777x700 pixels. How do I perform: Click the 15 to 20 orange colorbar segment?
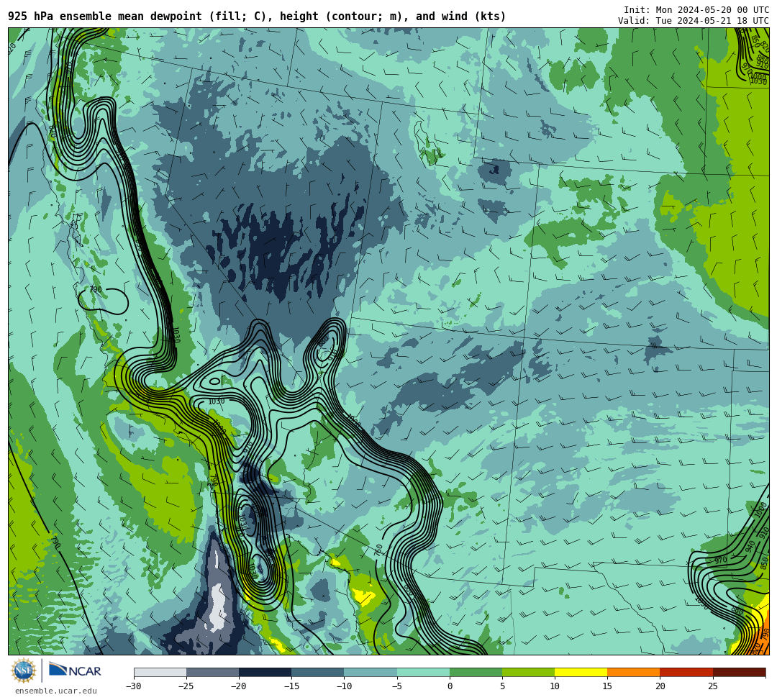[x=634, y=672]
